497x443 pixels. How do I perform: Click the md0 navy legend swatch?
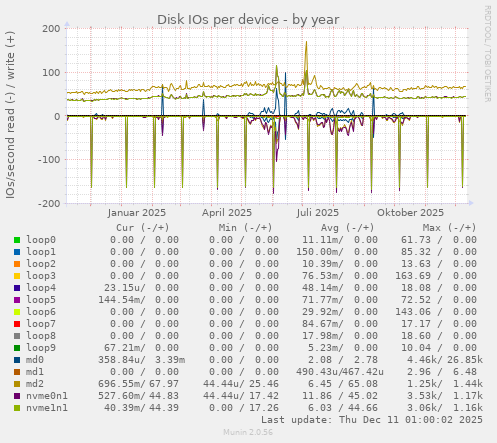click(17, 360)
